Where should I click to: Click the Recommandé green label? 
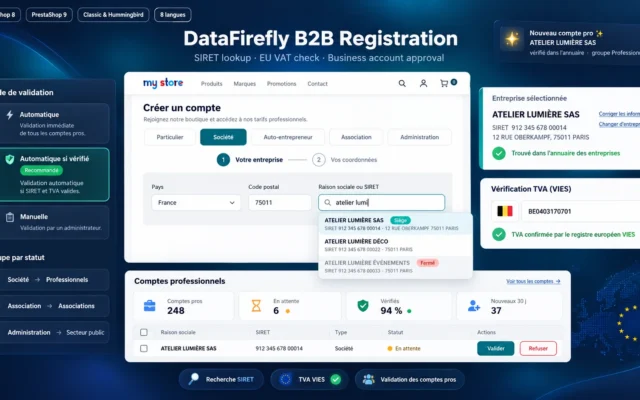click(41, 170)
